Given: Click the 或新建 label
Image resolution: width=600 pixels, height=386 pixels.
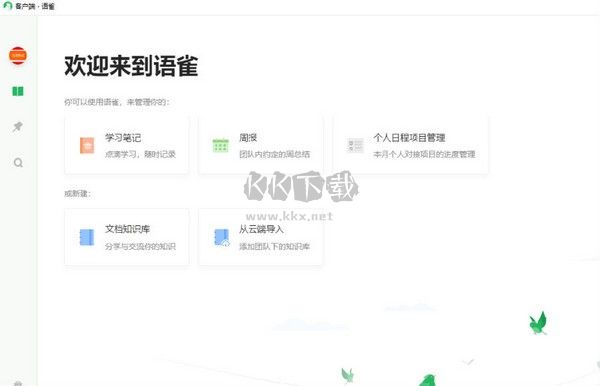Looking at the screenshot, I should click(77, 194).
